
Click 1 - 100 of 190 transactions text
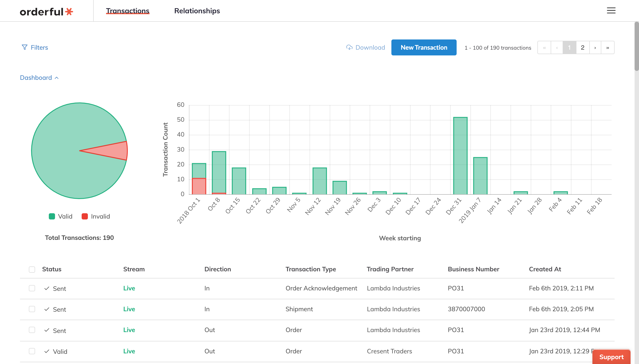498,48
